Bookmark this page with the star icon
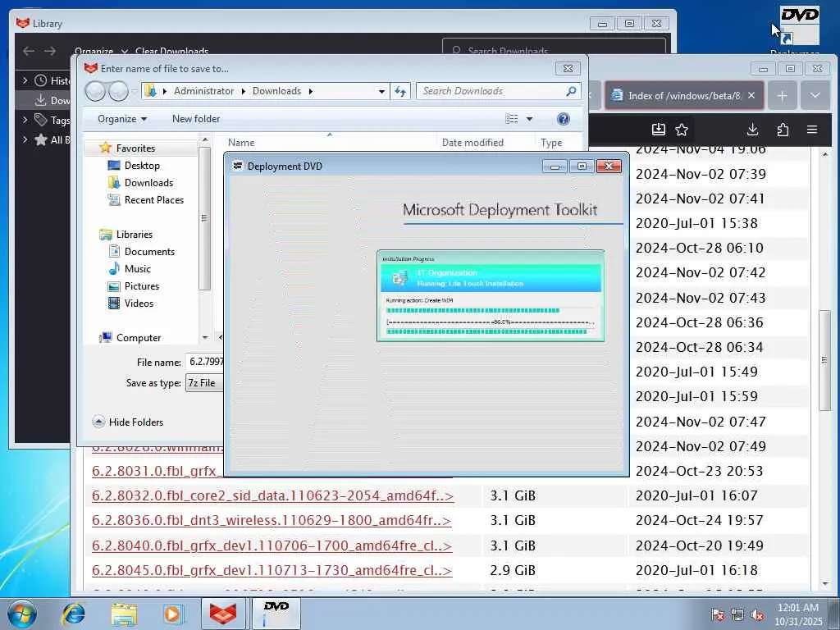Image resolution: width=840 pixels, height=630 pixels. point(682,129)
